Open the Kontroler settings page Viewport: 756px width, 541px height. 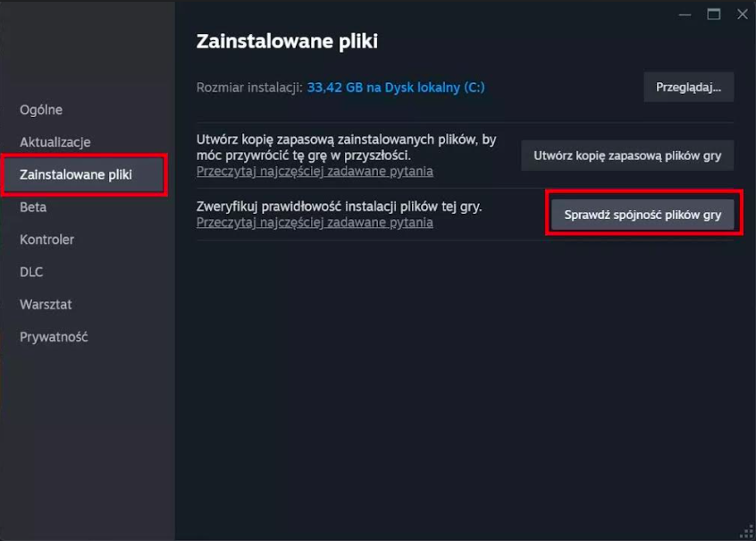pyautogui.click(x=46, y=240)
